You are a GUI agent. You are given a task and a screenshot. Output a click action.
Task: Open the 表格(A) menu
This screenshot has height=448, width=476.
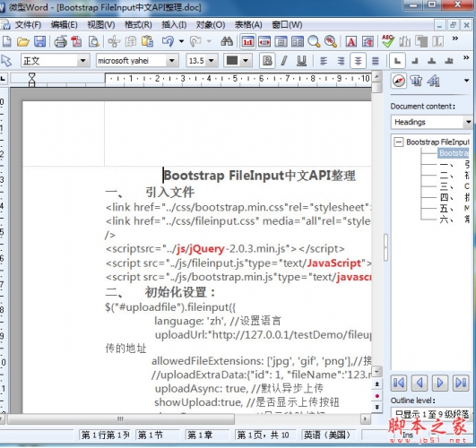pos(248,25)
